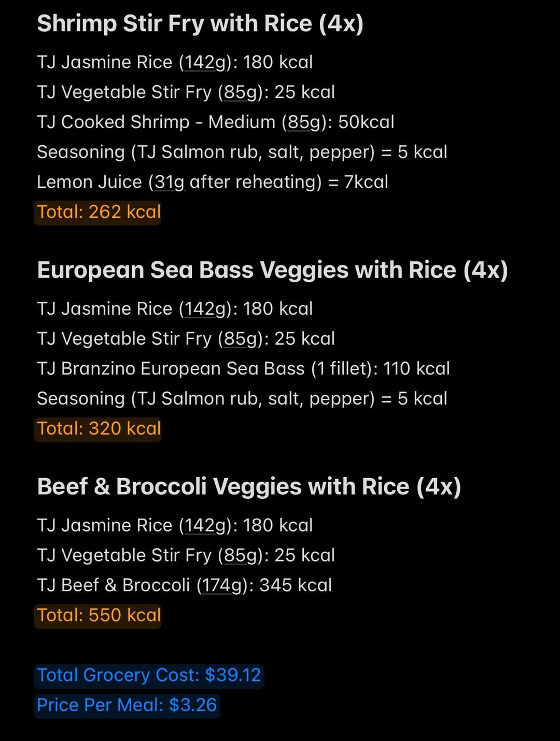Click the TJ Beef & Broccoli 345 kcal line
Image resolution: width=560 pixels, height=741 pixels.
point(184,585)
